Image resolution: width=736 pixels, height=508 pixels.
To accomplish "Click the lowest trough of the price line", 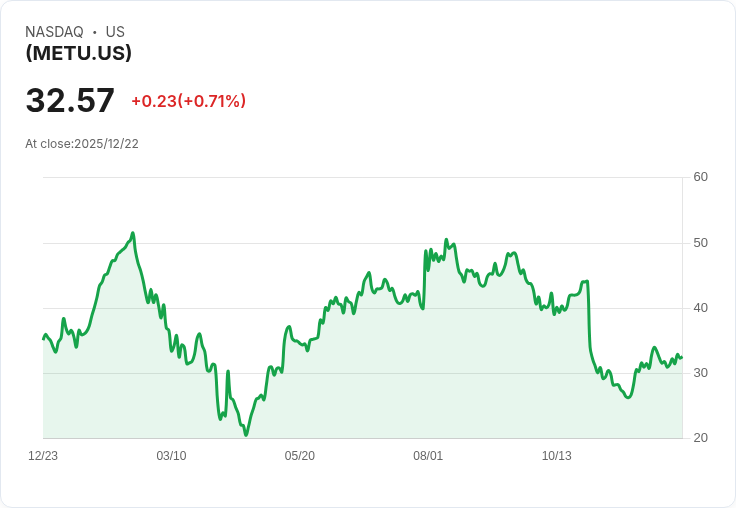I will tap(246, 435).
